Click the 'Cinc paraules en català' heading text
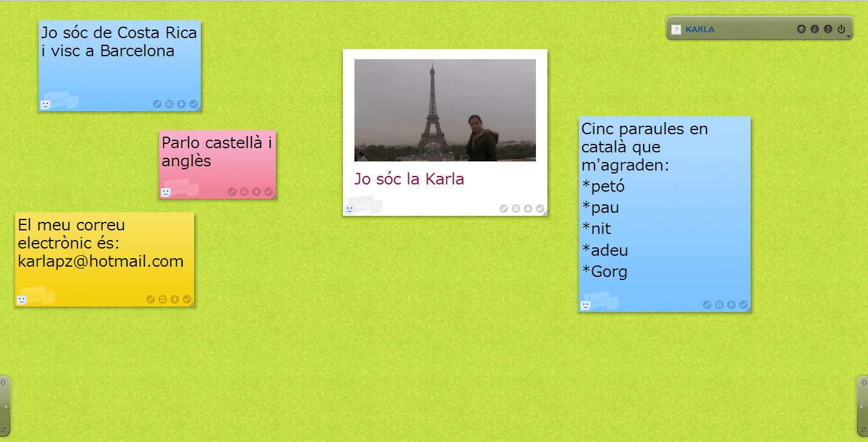The image size is (868, 442). (x=645, y=138)
